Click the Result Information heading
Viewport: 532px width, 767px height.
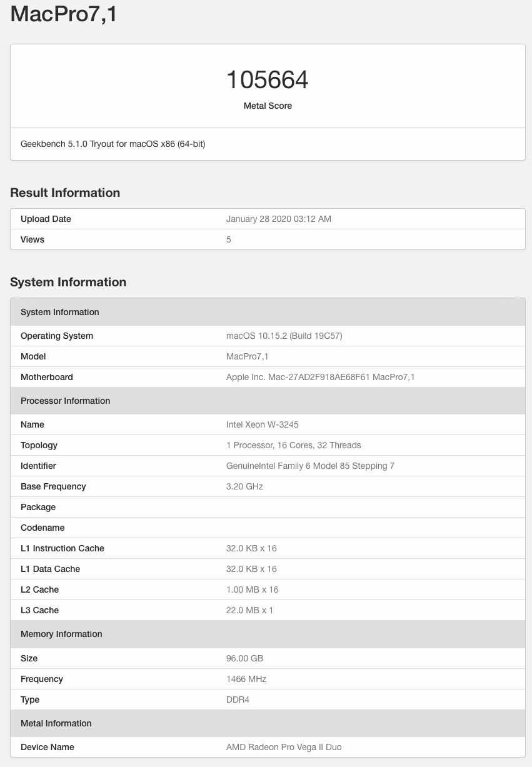(x=65, y=193)
